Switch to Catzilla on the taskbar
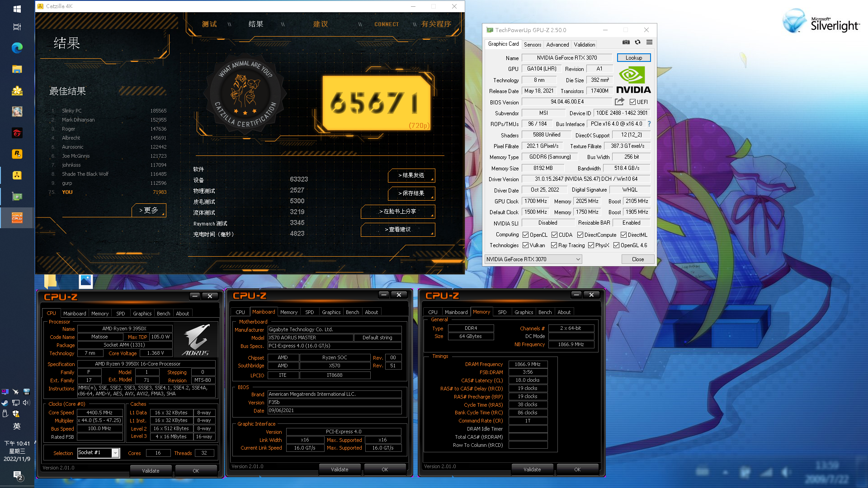The image size is (868, 488). click(x=17, y=175)
